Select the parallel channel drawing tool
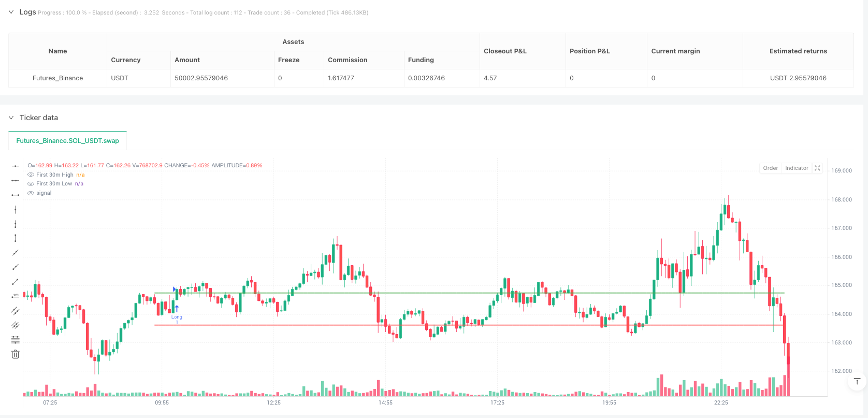Image resolution: width=868 pixels, height=418 pixels. pos(16,311)
